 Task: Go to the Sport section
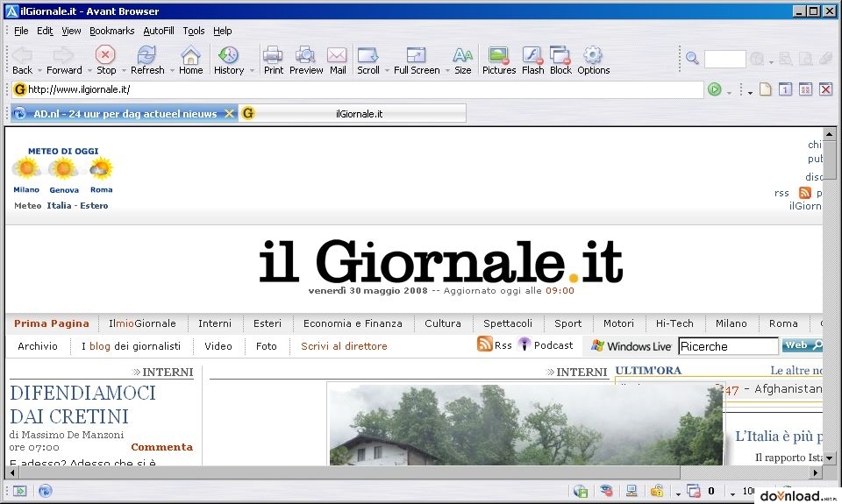567,323
